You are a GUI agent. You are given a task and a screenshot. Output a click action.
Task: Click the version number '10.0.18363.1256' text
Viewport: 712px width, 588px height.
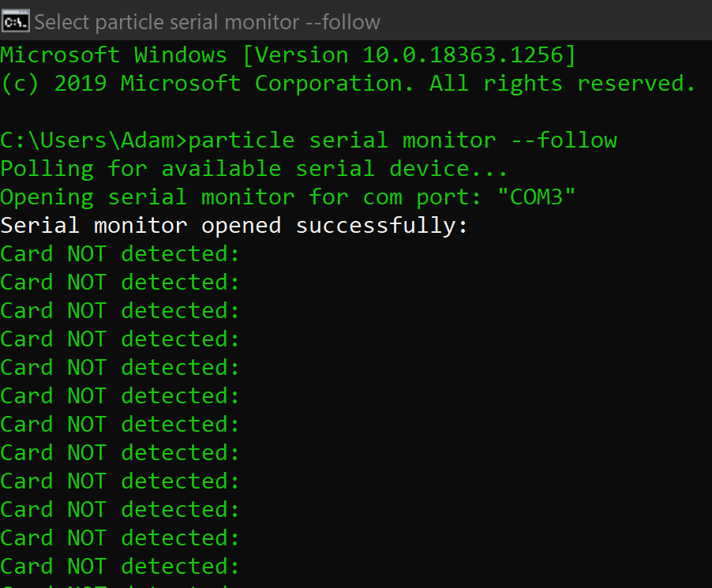click(x=463, y=55)
